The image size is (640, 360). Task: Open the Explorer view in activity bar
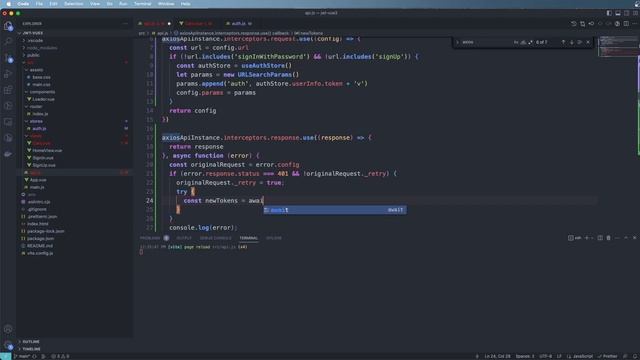click(x=8, y=26)
